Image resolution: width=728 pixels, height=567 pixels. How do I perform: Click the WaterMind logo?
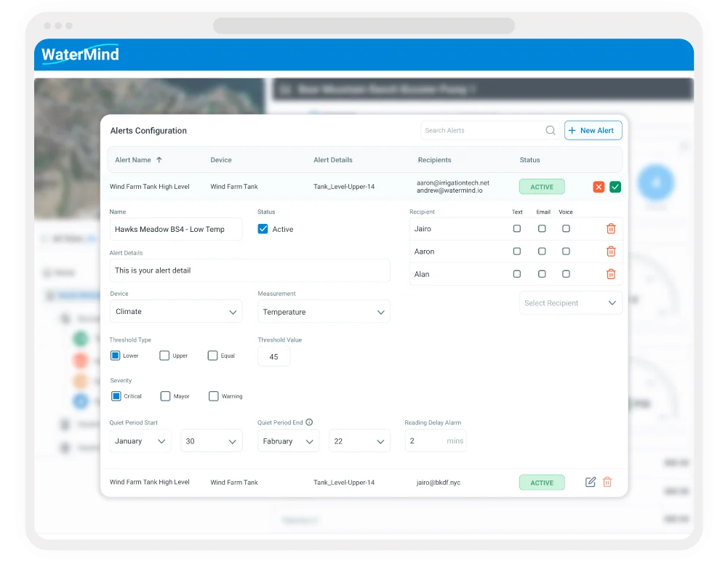click(x=80, y=55)
